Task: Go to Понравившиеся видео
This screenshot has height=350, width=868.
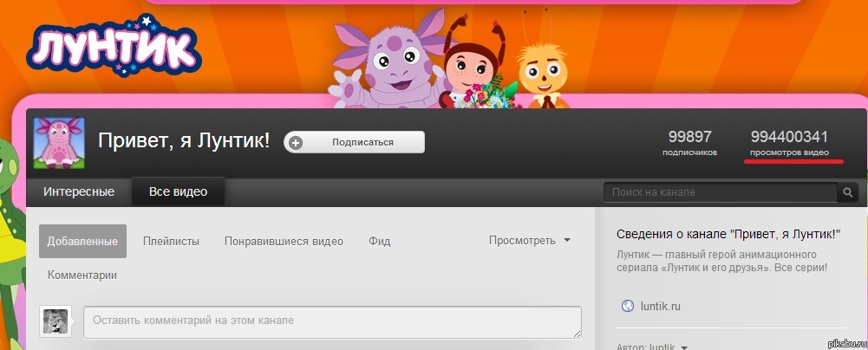Action: tap(284, 241)
